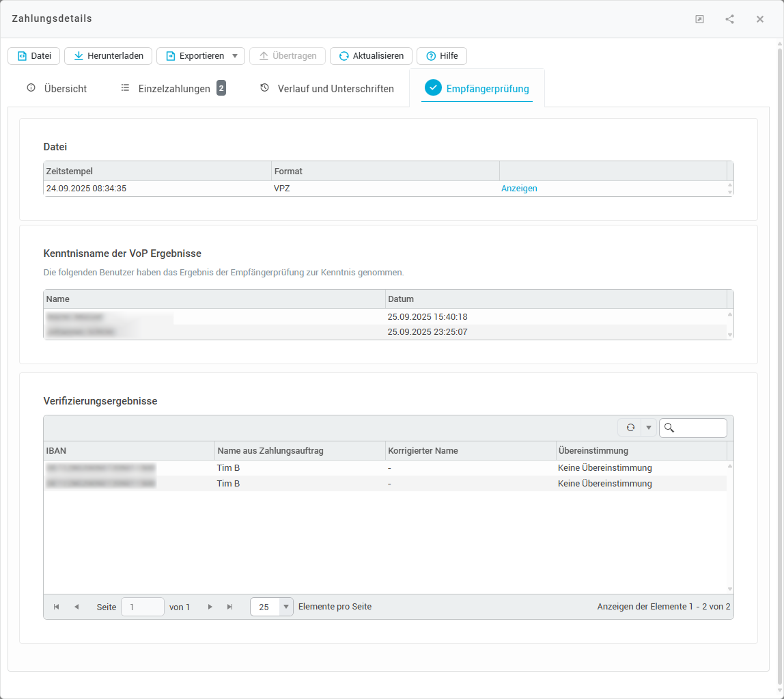The image size is (784, 699).
Task: Expand the Exportieren dropdown arrow
Action: click(x=234, y=56)
